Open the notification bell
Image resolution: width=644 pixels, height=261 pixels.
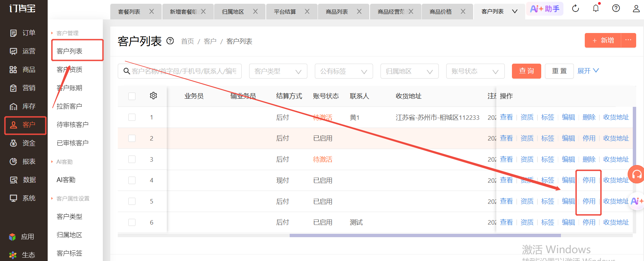[x=596, y=8]
